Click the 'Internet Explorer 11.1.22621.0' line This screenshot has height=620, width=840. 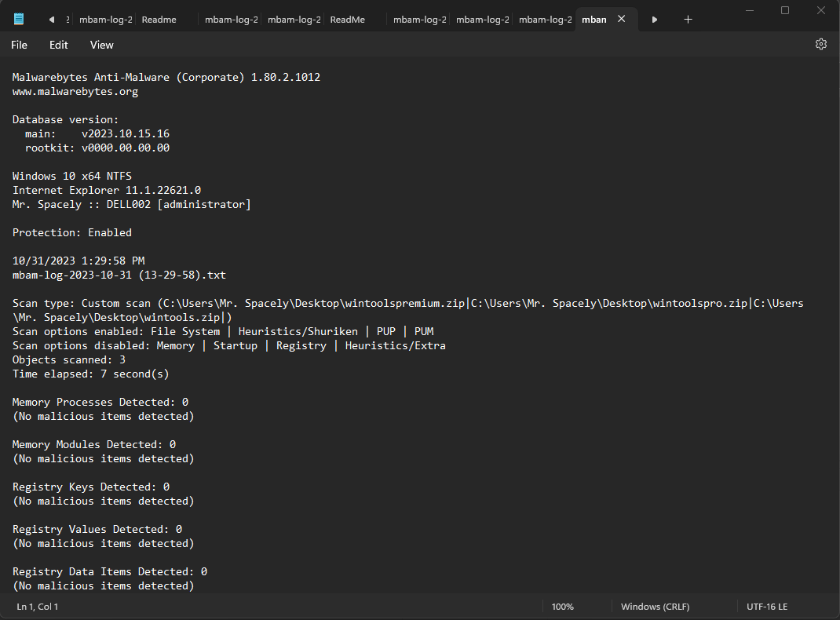click(x=107, y=190)
